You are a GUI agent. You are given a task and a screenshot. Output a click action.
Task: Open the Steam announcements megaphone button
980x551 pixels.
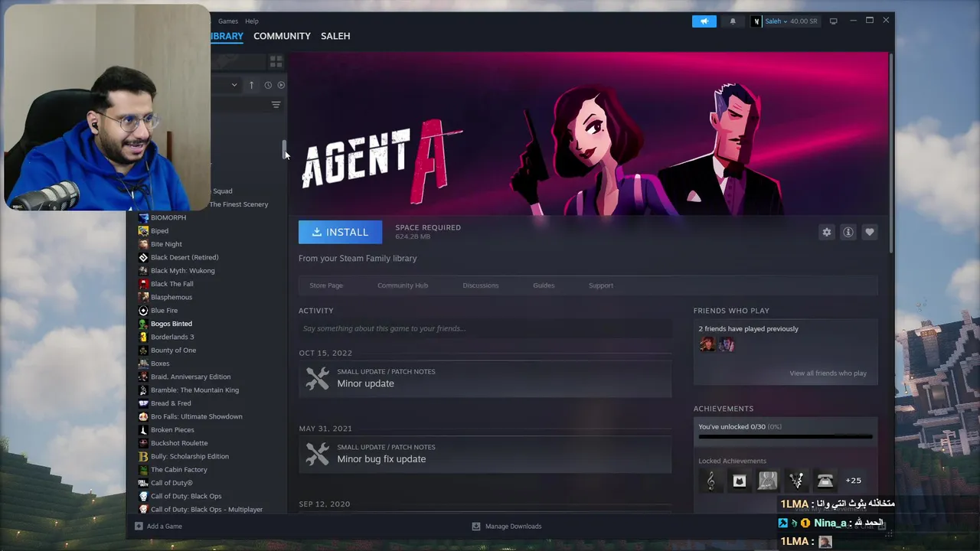[x=704, y=21]
